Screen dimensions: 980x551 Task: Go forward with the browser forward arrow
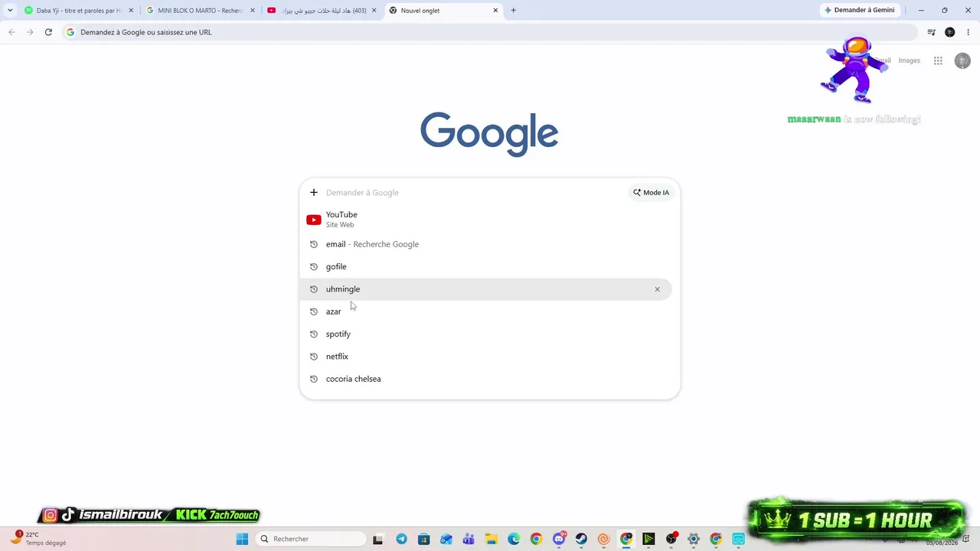(x=30, y=32)
